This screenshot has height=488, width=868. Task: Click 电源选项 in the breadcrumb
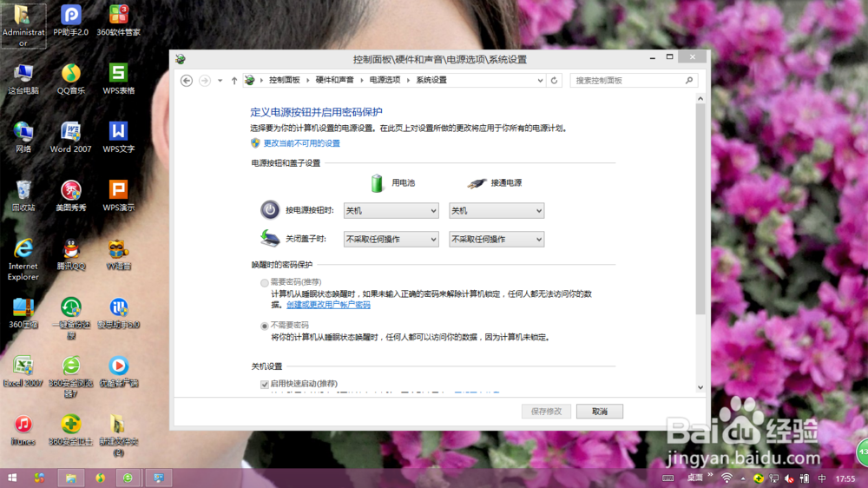385,80
